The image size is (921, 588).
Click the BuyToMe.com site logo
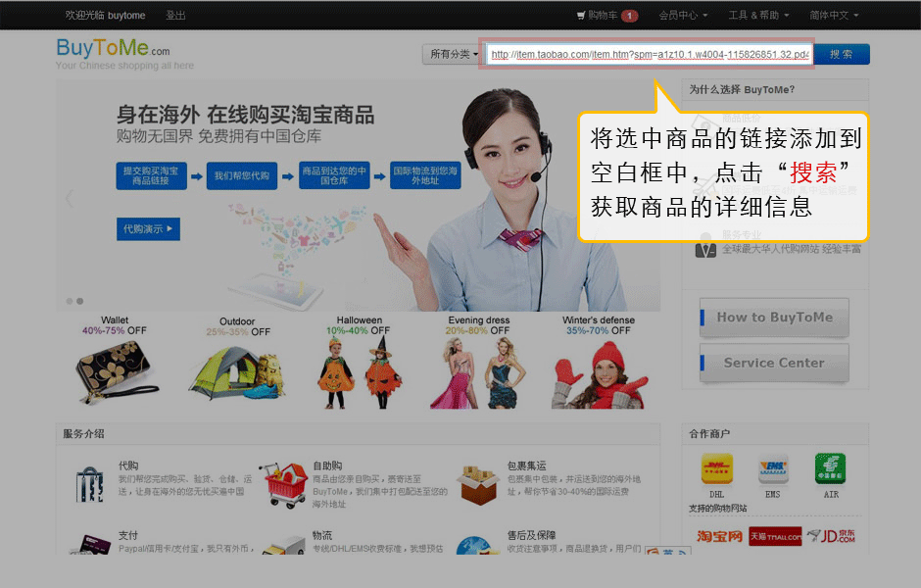[113, 49]
